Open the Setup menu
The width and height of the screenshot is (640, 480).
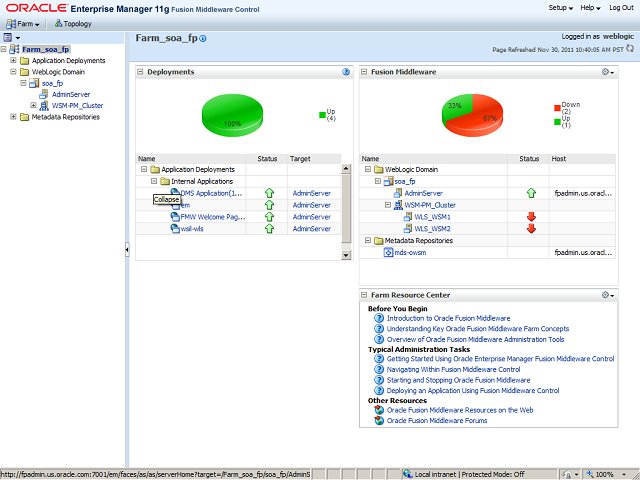tap(561, 8)
